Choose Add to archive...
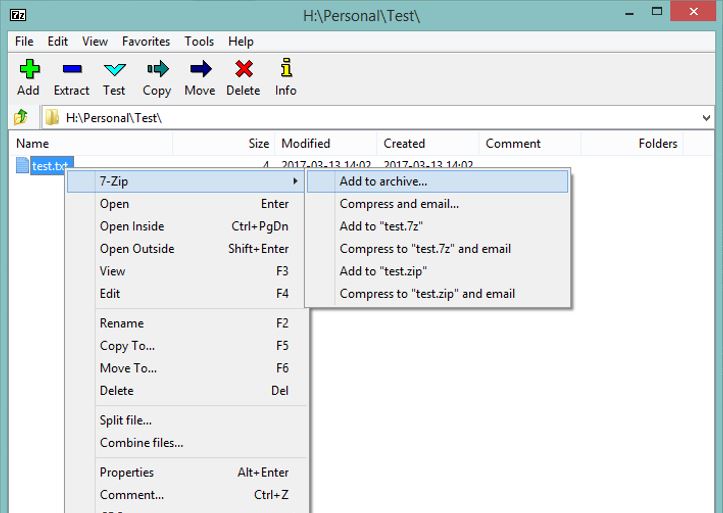 point(438,181)
